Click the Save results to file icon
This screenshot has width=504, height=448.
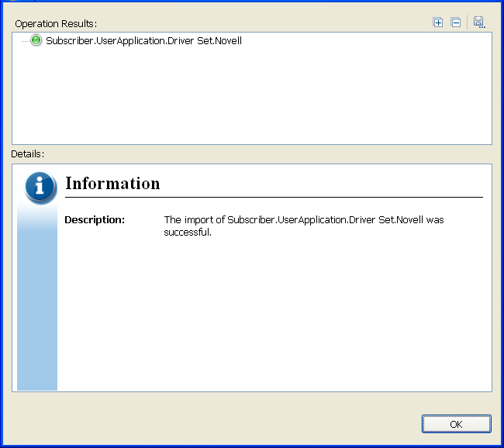click(479, 22)
